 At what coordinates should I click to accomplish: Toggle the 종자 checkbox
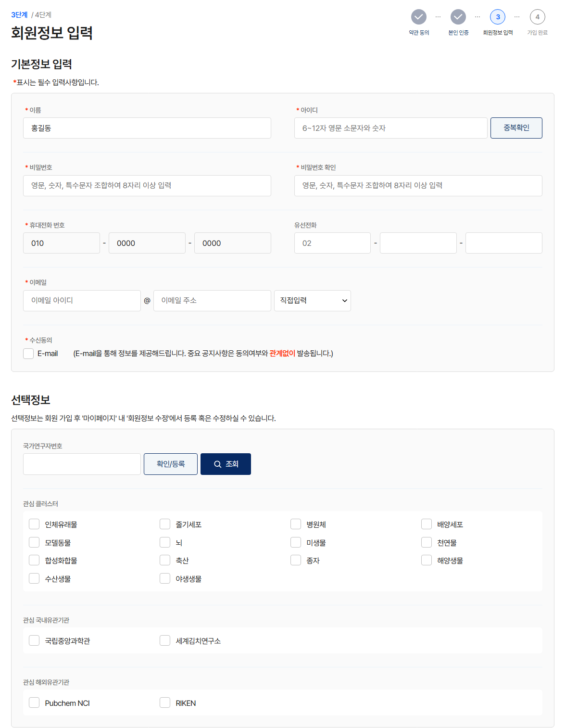coord(296,560)
